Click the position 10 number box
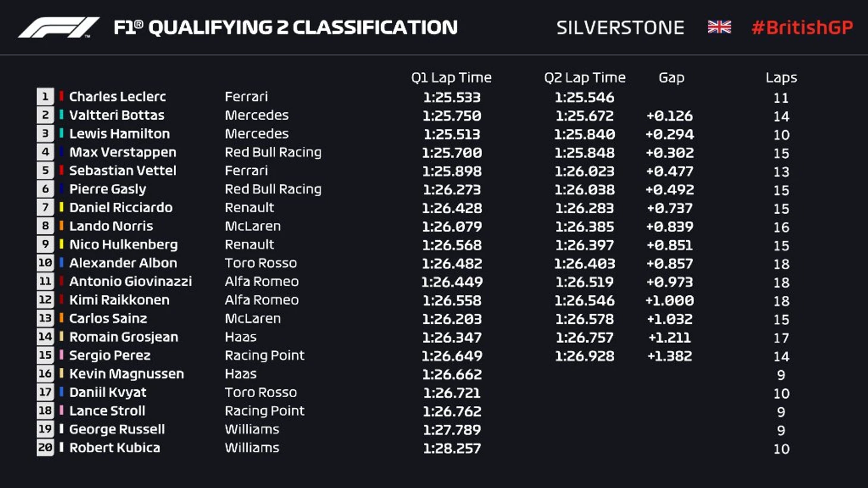The height and width of the screenshot is (488, 868). tap(45, 263)
